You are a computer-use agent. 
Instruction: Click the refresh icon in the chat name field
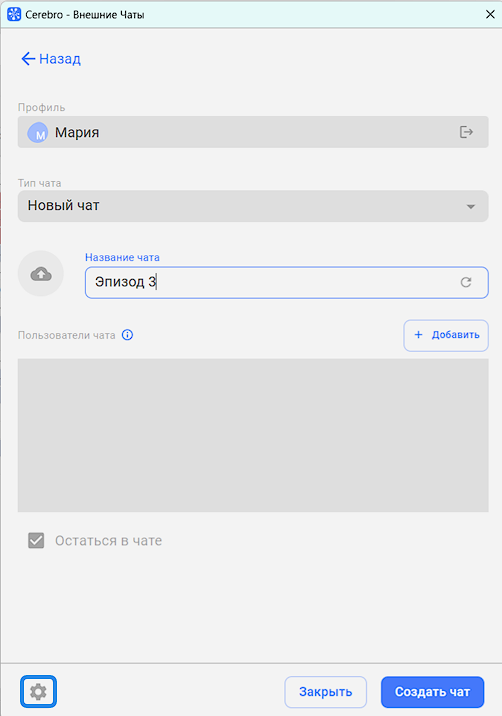coord(465,282)
